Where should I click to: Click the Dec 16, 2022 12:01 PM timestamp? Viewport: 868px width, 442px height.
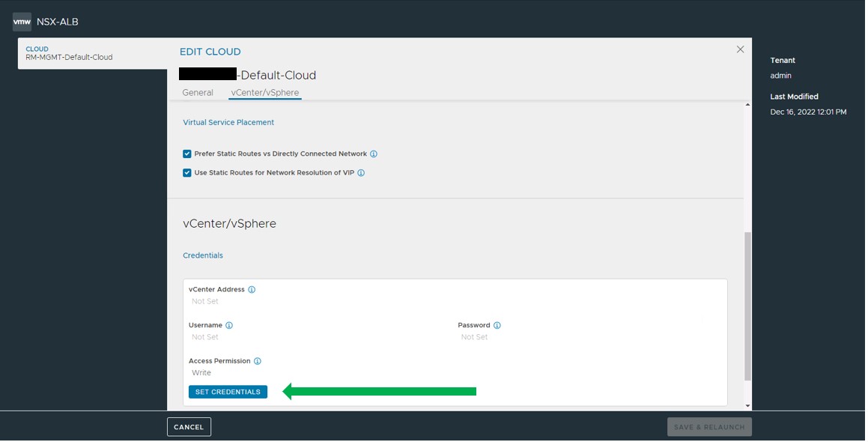click(808, 112)
